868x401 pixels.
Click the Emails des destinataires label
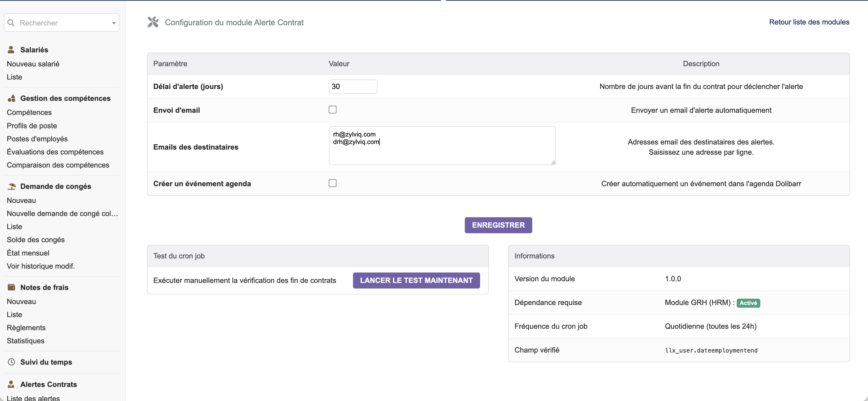click(196, 147)
